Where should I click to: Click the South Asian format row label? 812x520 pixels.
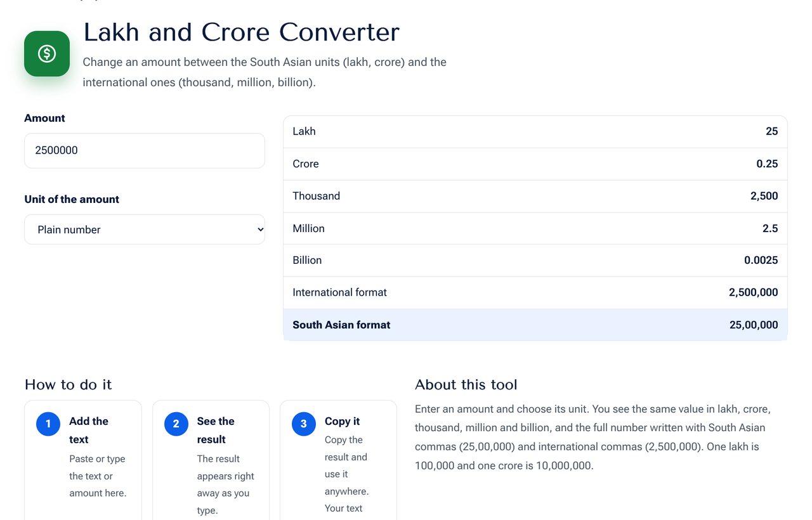point(341,325)
